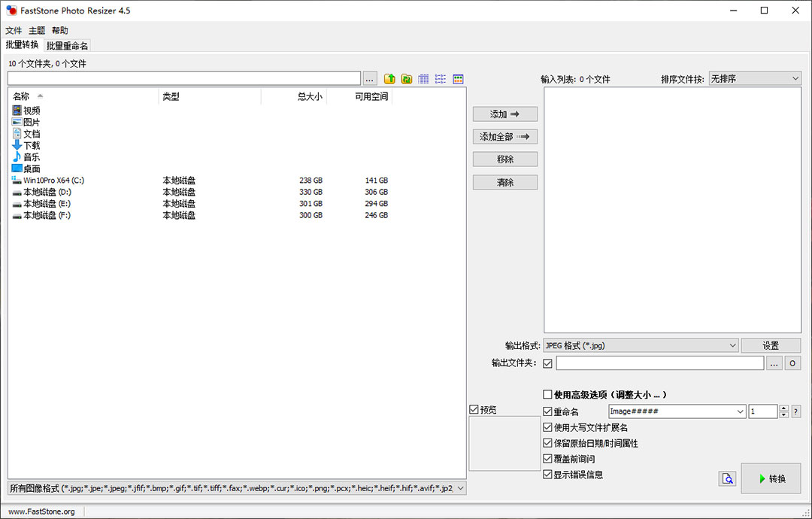Toggle the 输出文件夹 checkbox
Viewport: 812px width, 519px height.
(x=547, y=363)
